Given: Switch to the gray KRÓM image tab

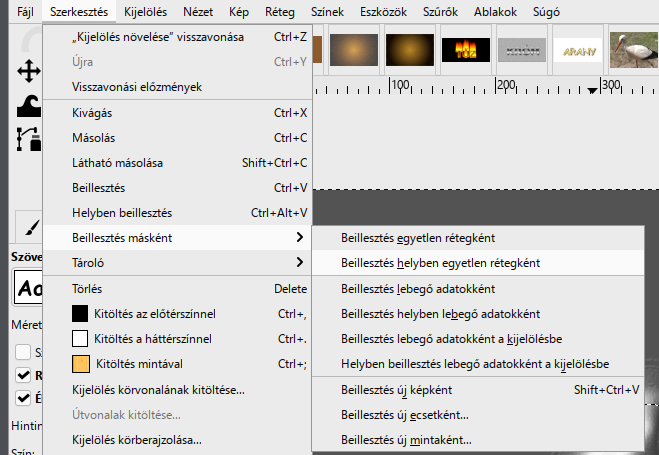Looking at the screenshot, I should click(522, 50).
